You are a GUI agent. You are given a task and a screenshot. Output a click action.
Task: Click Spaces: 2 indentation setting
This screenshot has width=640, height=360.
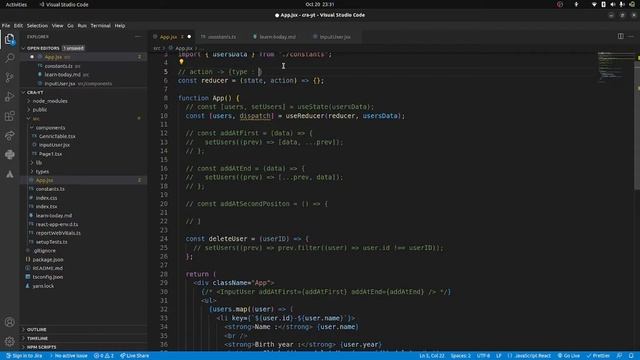461,356
